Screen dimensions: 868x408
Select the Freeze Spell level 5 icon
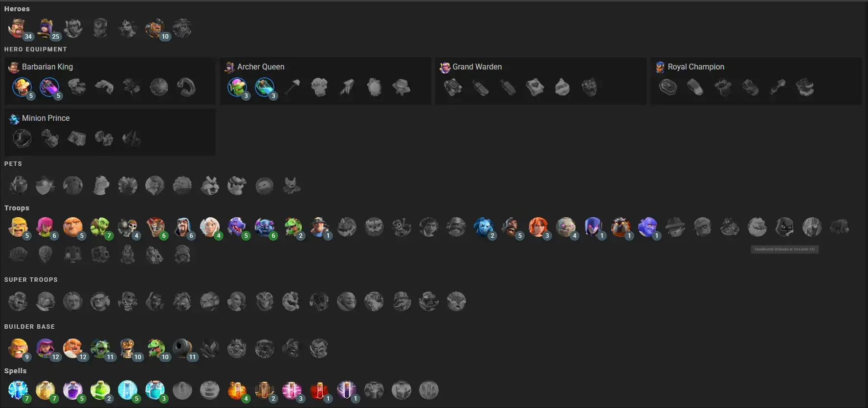[x=127, y=390]
